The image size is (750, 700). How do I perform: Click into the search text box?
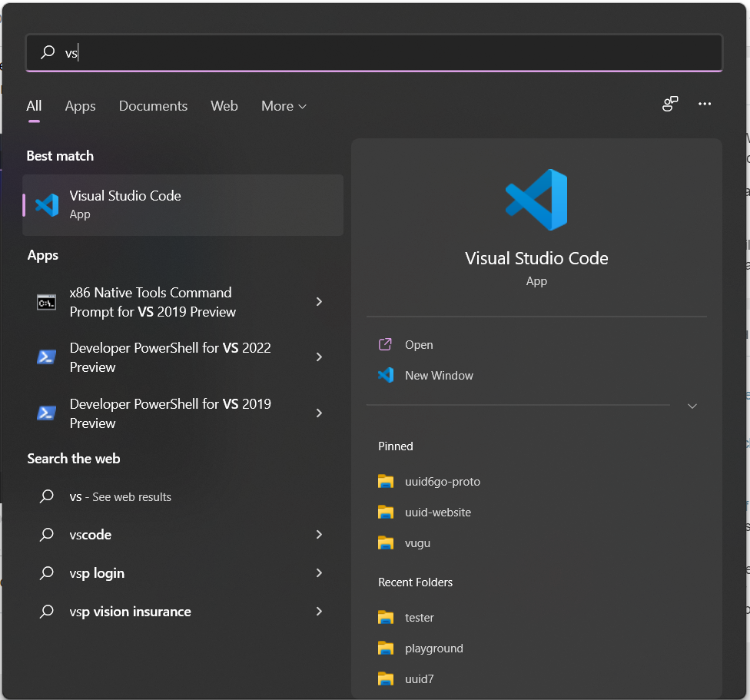(x=384, y=52)
